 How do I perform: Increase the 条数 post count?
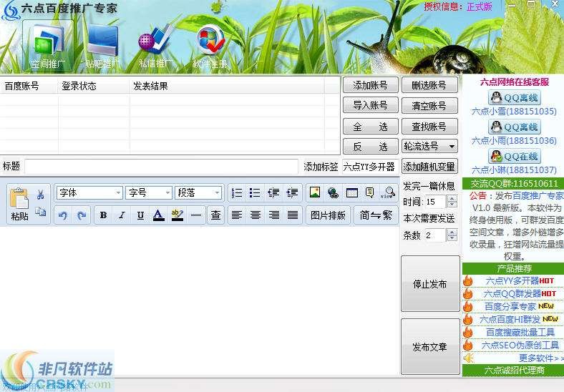452,232
